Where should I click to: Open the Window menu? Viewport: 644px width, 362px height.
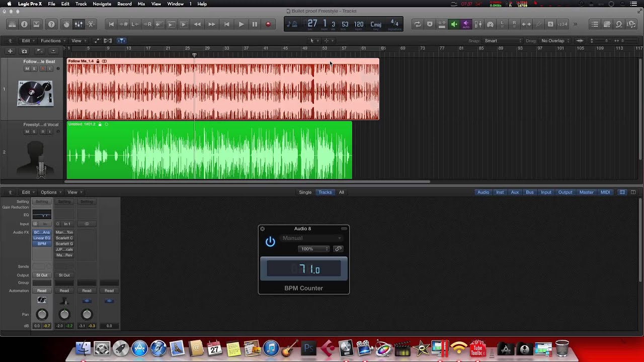point(175,4)
